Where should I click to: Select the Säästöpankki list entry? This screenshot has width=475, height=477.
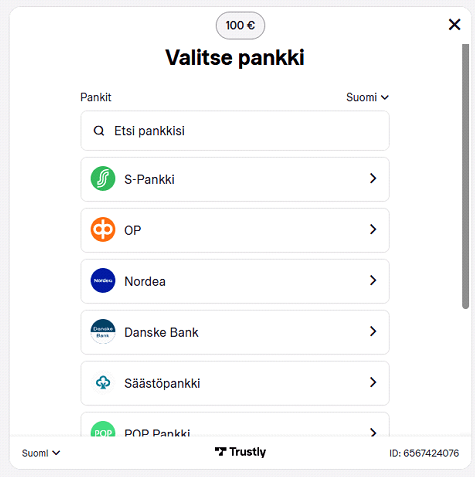click(235, 383)
